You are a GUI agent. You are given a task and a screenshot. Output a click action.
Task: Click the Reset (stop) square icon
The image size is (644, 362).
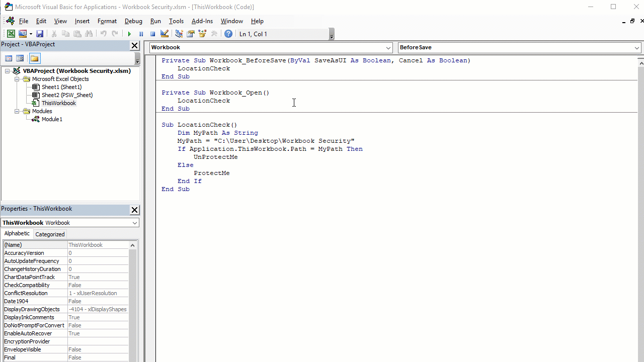[x=152, y=34]
